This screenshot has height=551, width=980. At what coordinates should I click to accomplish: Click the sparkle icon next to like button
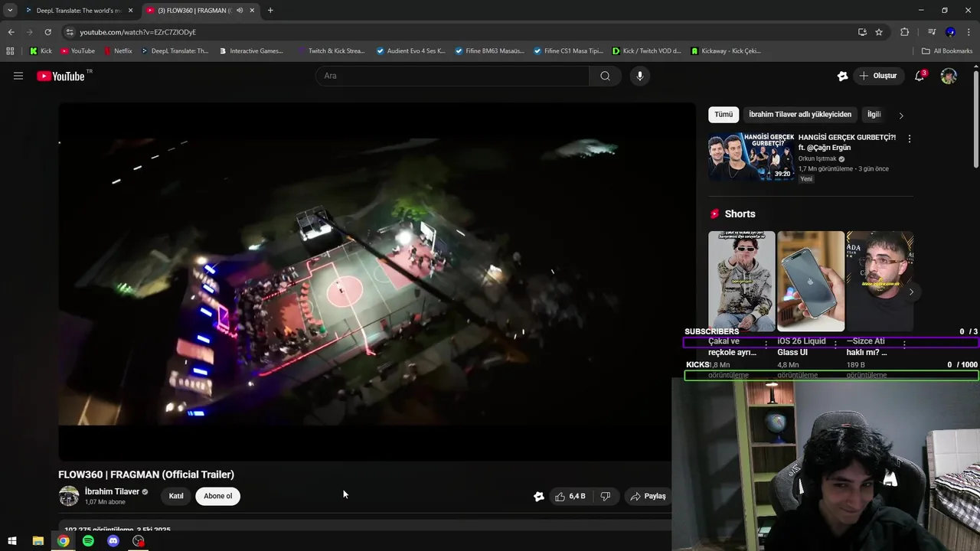539,496
